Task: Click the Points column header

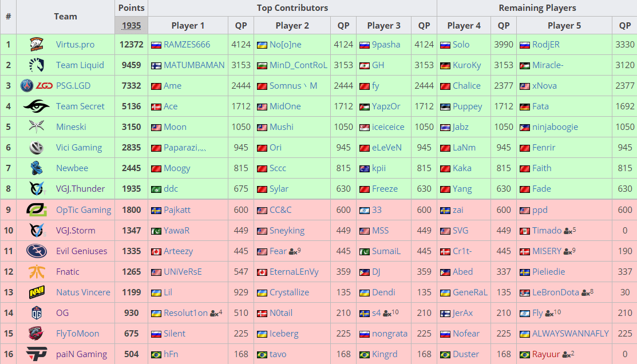Action: point(131,7)
